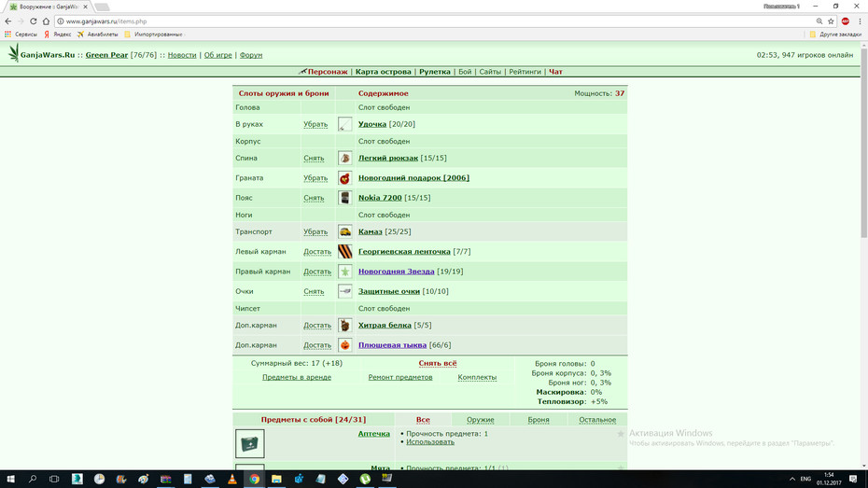The image size is (868, 488).
Task: Click Снять for Защитные очки
Action: 314,291
